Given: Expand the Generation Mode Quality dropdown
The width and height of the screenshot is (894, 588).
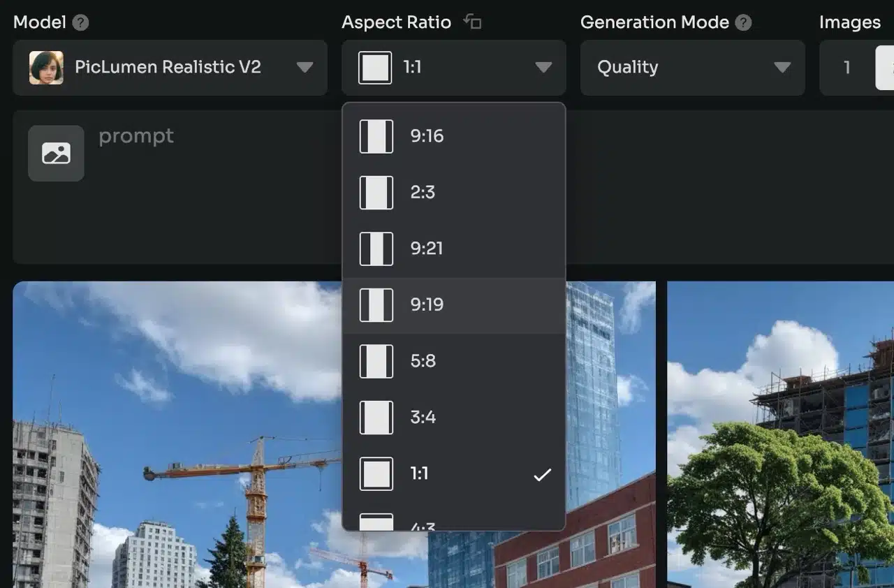Looking at the screenshot, I should tap(782, 68).
